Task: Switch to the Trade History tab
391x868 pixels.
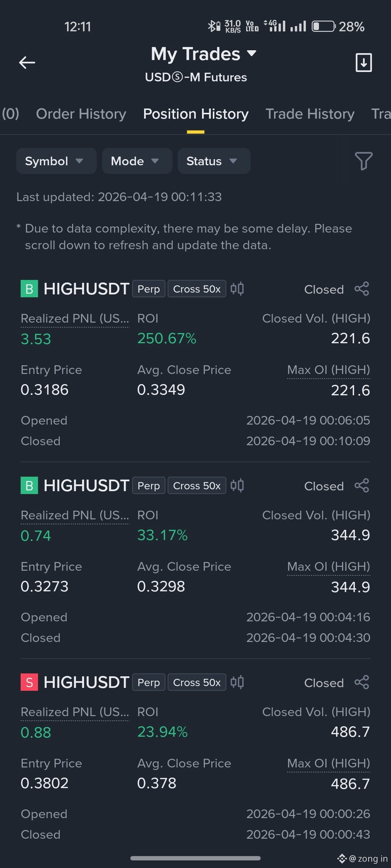Action: click(310, 114)
